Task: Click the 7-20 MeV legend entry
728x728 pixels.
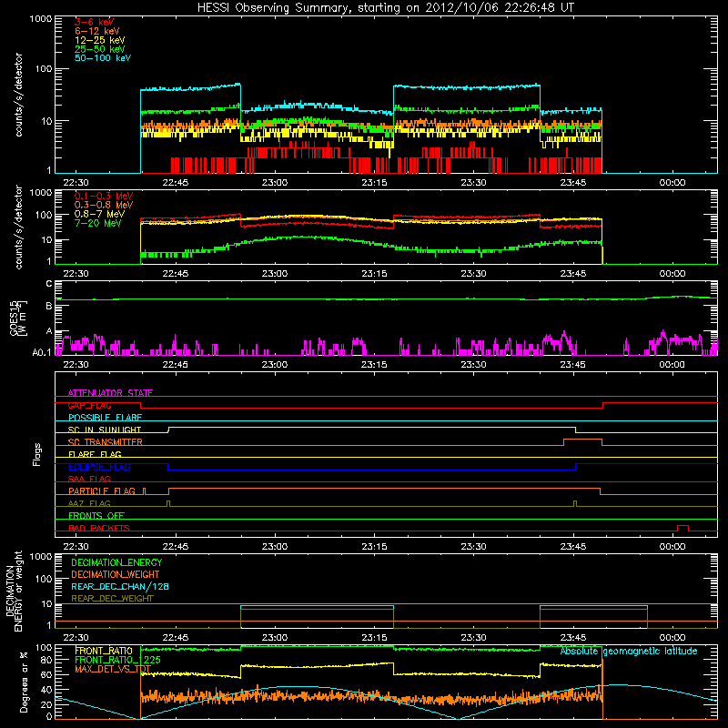Action: [x=98, y=223]
